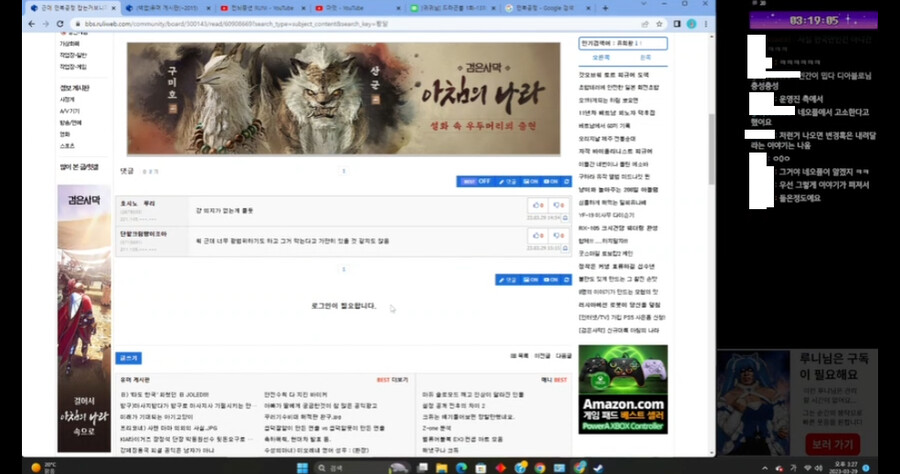This screenshot has width=900, height=474.
Task: Launch Microsoft Edge from the taskbar
Action: click(x=461, y=468)
